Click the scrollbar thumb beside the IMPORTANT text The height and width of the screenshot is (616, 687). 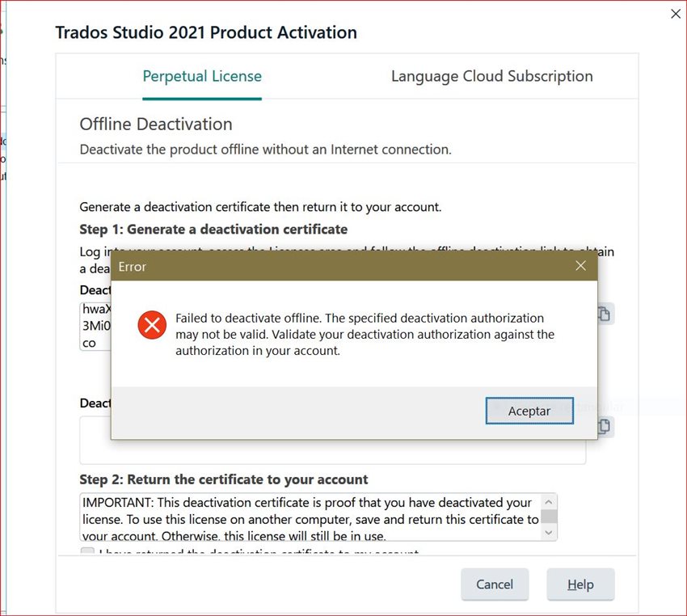[x=549, y=517]
